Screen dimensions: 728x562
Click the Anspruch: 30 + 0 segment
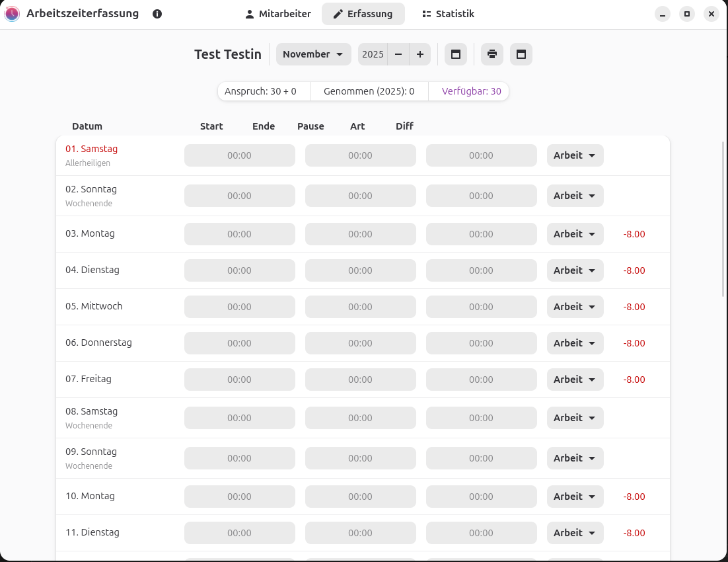261,91
